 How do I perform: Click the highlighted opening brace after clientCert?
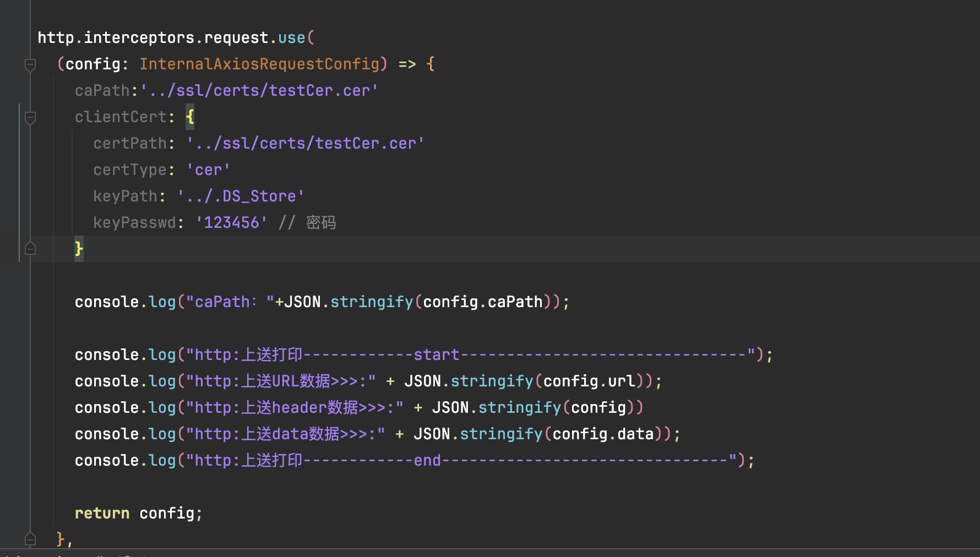click(190, 117)
